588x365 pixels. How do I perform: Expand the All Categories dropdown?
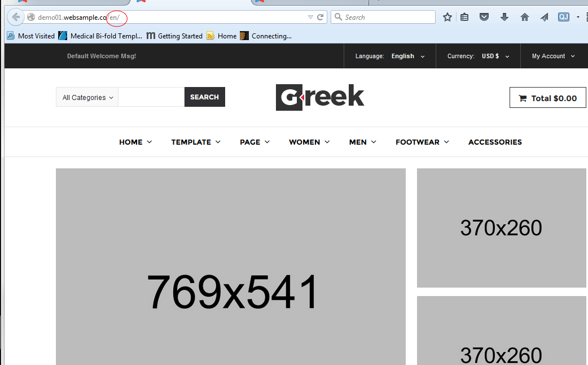click(x=87, y=97)
